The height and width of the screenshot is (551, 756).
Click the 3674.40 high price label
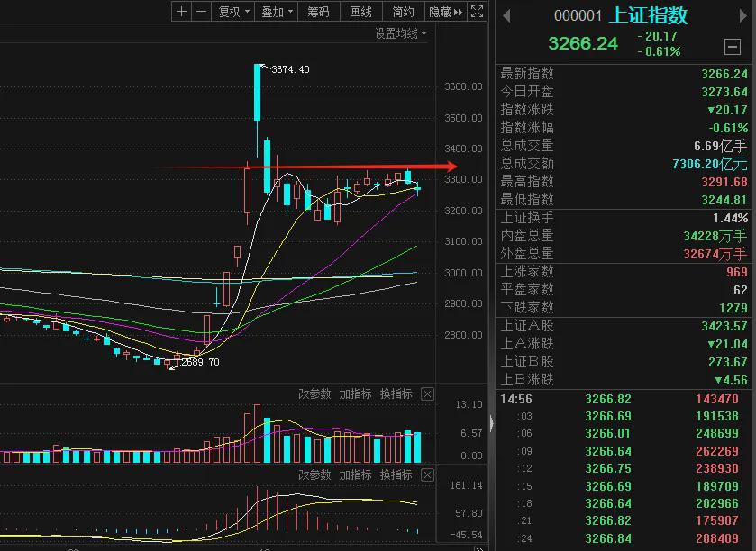[290, 69]
